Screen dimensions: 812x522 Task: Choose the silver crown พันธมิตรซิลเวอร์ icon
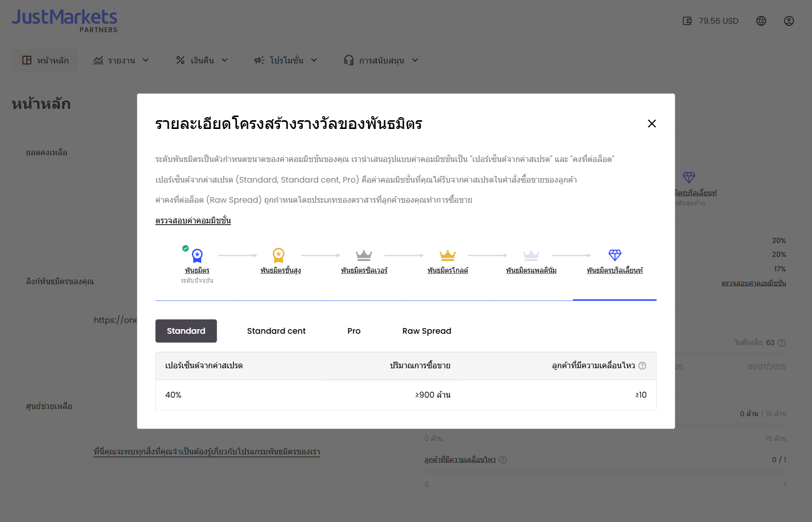coord(364,255)
